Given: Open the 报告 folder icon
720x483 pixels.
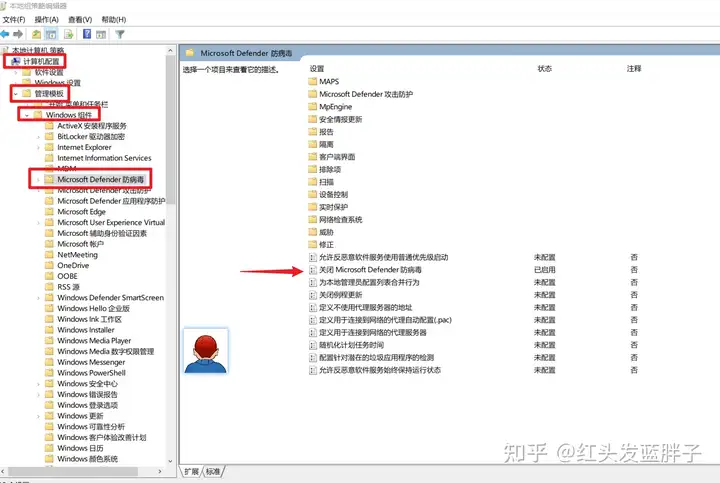Looking at the screenshot, I should [313, 132].
